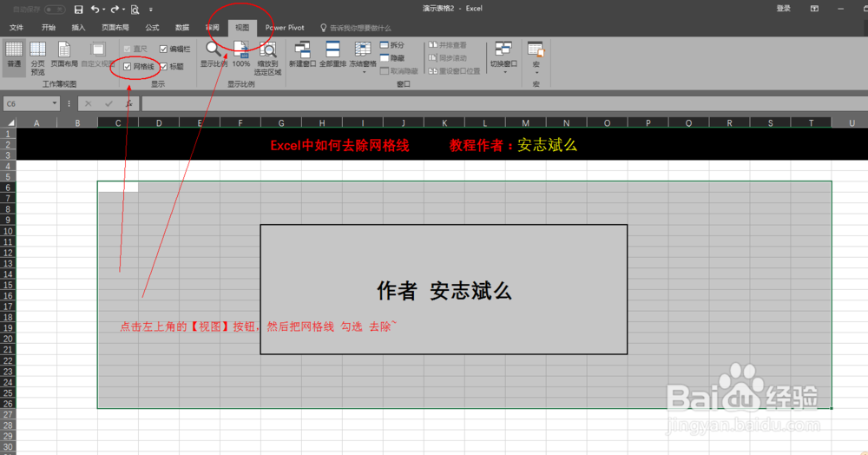Open the Undo history dropdown arrow
Image resolution: width=868 pixels, height=455 pixels.
point(103,10)
